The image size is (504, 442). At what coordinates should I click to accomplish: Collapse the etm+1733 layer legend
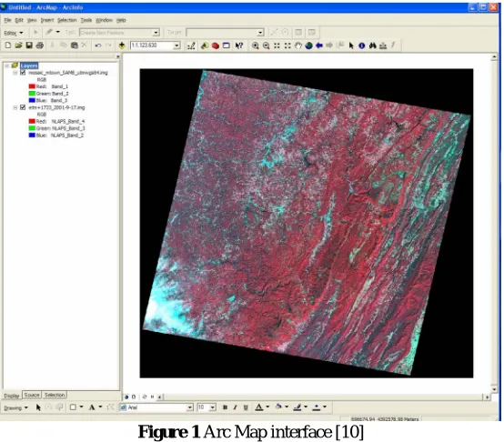(15, 107)
